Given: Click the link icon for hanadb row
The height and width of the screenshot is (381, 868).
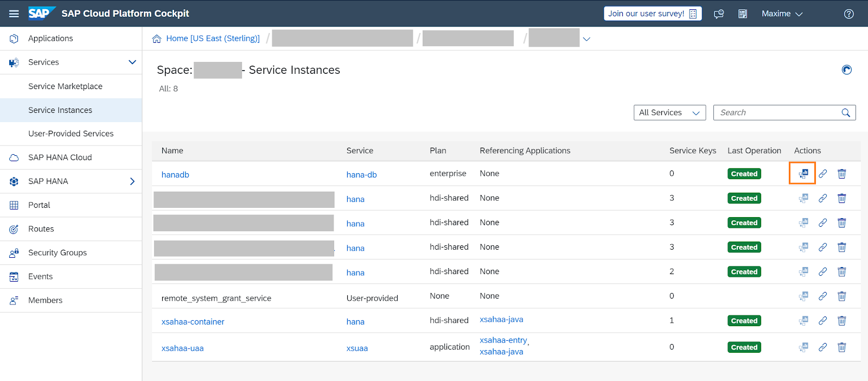Looking at the screenshot, I should [x=823, y=174].
